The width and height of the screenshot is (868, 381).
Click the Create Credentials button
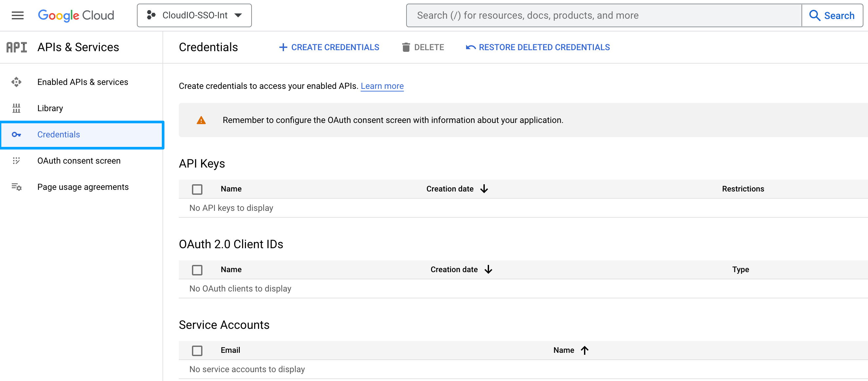click(x=329, y=47)
